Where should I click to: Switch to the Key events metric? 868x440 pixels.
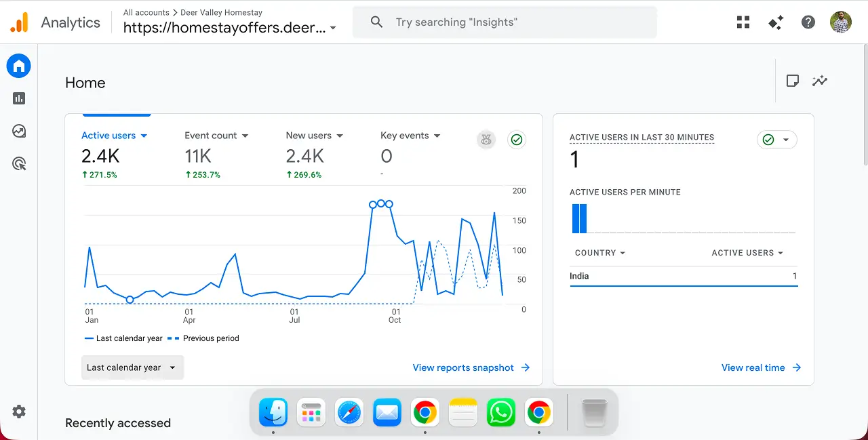[410, 136]
